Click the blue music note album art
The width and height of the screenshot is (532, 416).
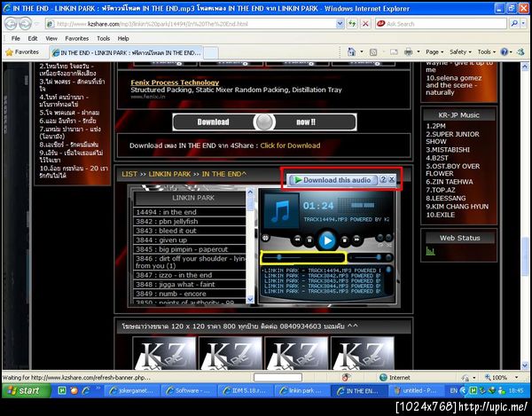281,211
